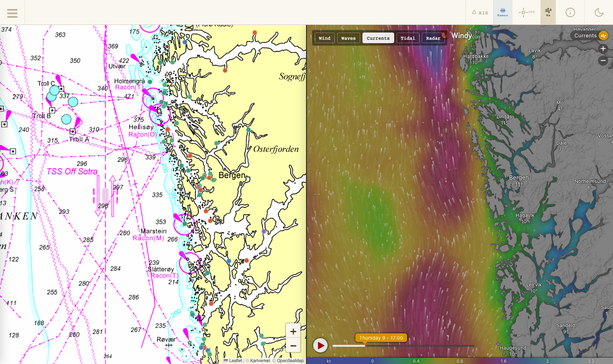Click the Røvær label on chart
Image resolution: width=613 pixels, height=364 pixels.
coord(166,339)
